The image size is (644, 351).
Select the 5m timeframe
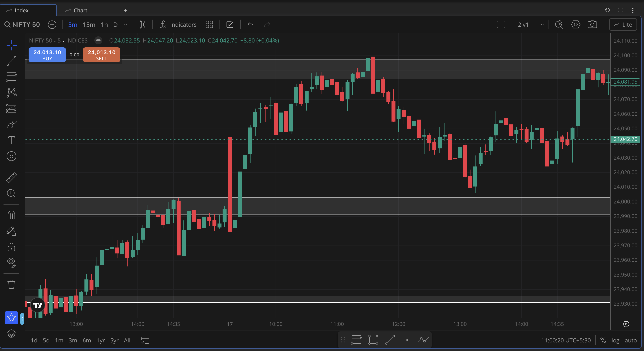click(x=73, y=24)
